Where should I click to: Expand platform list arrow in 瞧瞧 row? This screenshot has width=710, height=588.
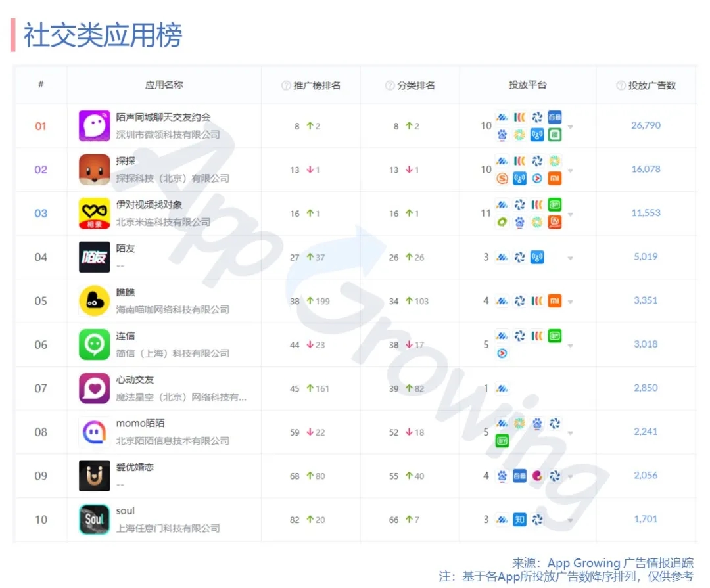point(571,302)
